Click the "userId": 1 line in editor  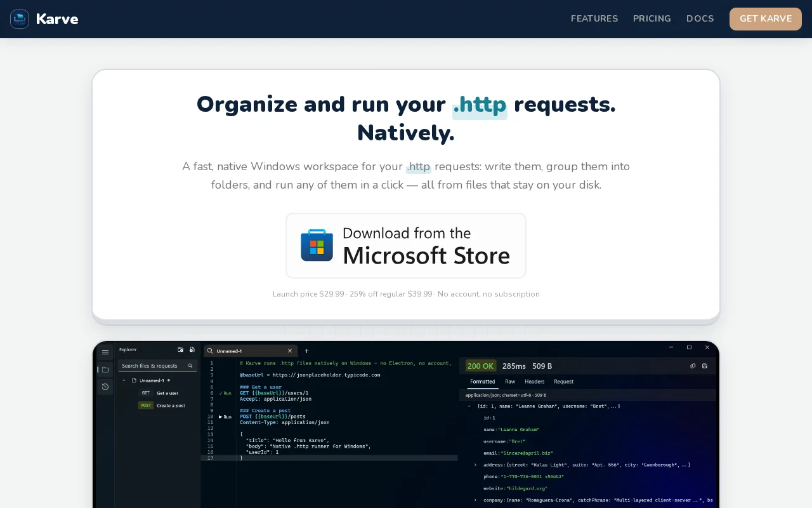pyautogui.click(x=262, y=452)
